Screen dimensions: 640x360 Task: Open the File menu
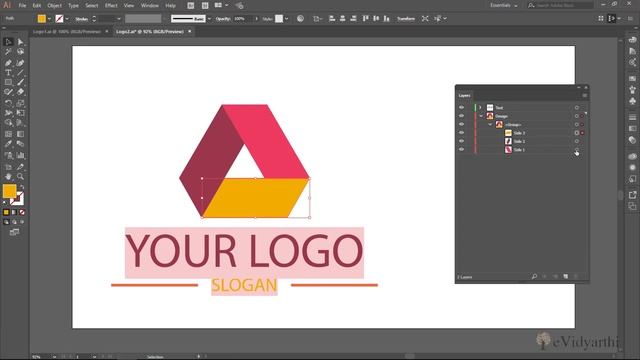(x=22, y=6)
